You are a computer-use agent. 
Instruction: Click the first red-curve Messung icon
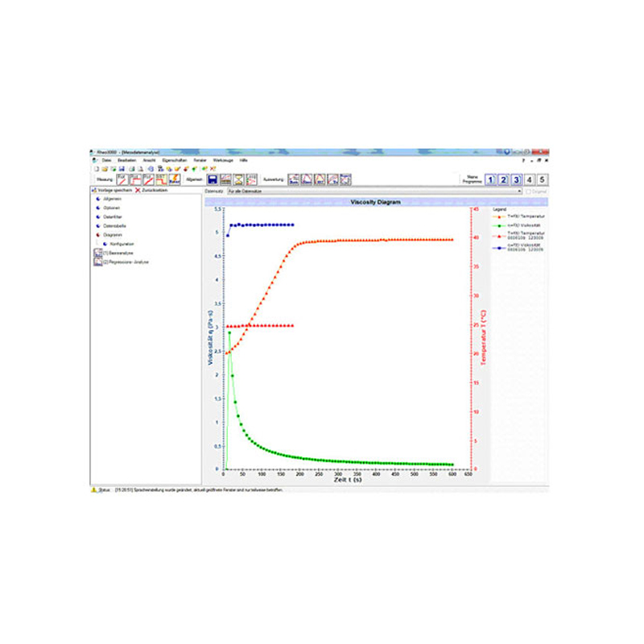click(122, 180)
